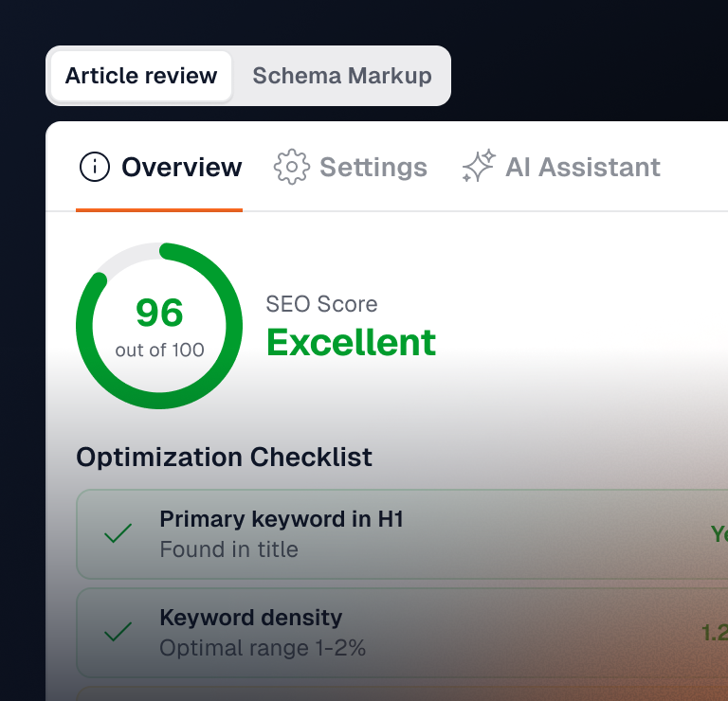This screenshot has height=701, width=728.
Task: Click the 'out of 100' caption
Action: [x=159, y=350]
